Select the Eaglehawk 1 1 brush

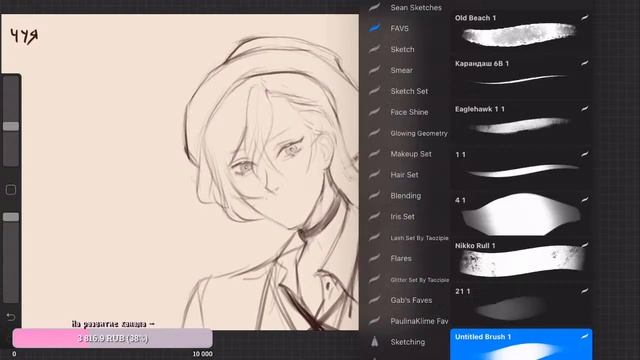[521, 122]
